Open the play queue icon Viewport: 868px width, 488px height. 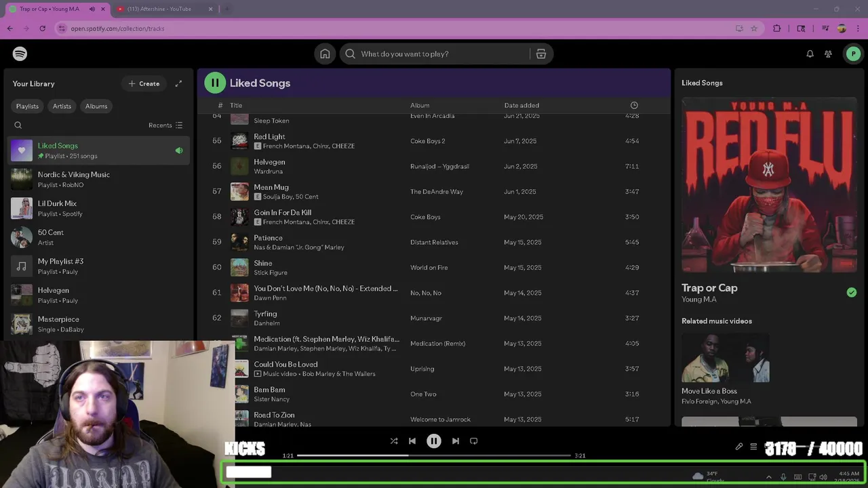(753, 447)
